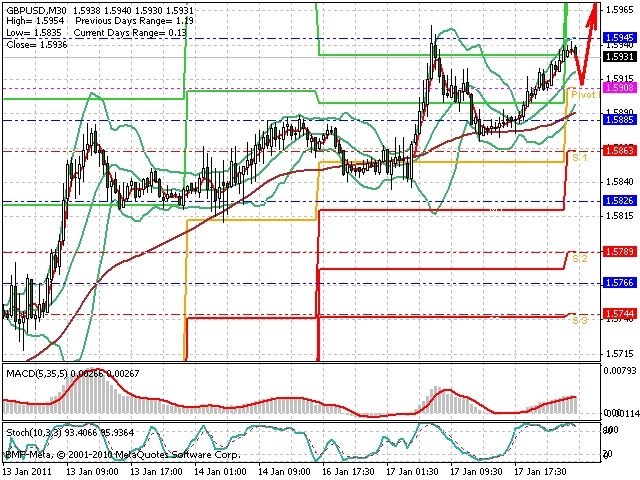640x480 pixels.
Task: Click the black 1.5931 current price label
Action: click(x=620, y=57)
